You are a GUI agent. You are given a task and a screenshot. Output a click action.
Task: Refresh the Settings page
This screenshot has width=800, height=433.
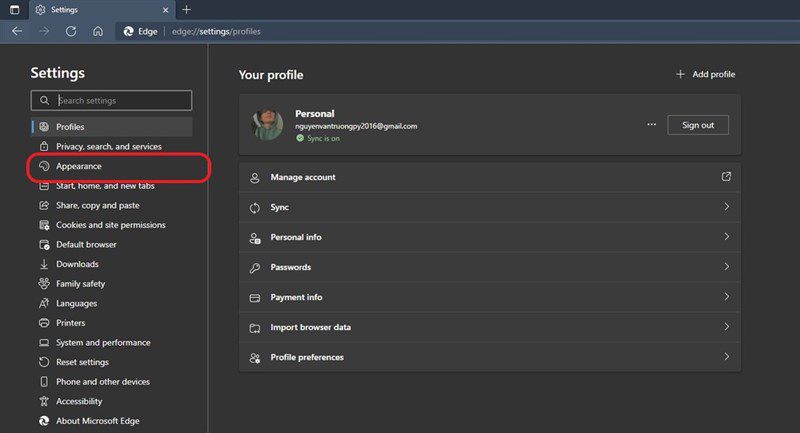[71, 31]
